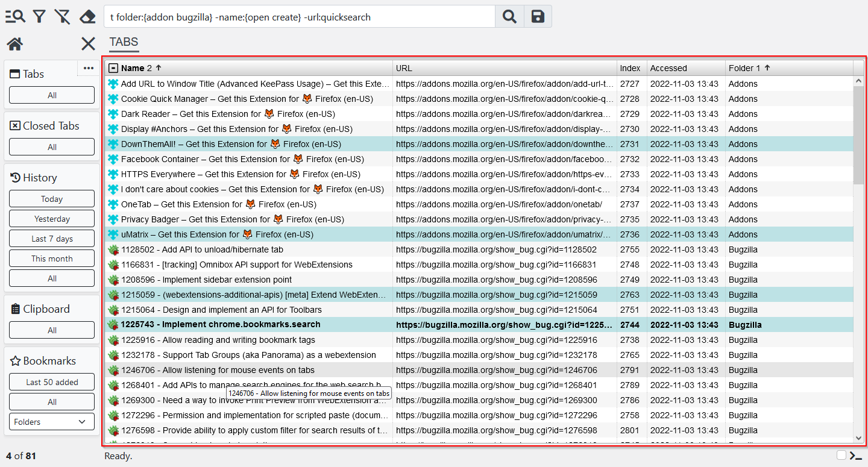Click the scrollbar down arrow
Viewport: 868px width, 467px height.
tap(858, 439)
